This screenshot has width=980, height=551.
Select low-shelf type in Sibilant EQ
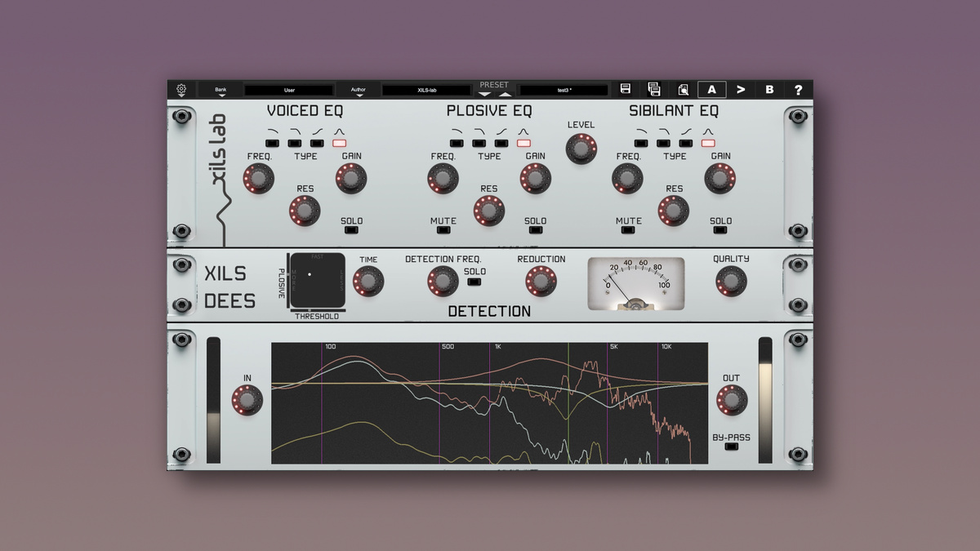click(642, 143)
